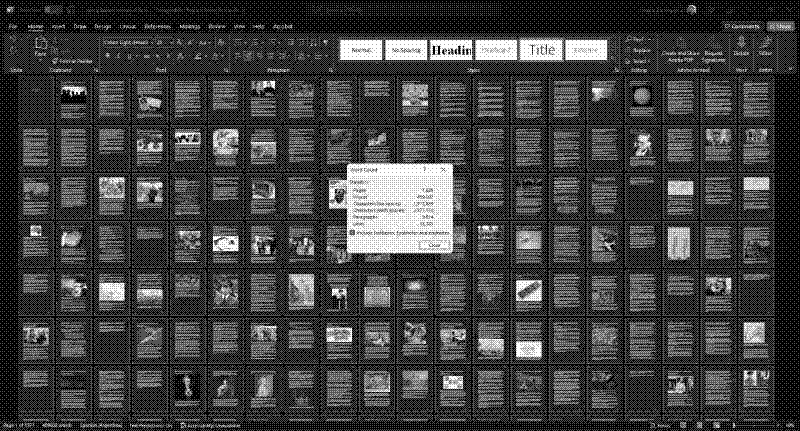Screen dimensions: 800x431
Task: Switch to the Mailings ribbon tab
Action: 189,27
